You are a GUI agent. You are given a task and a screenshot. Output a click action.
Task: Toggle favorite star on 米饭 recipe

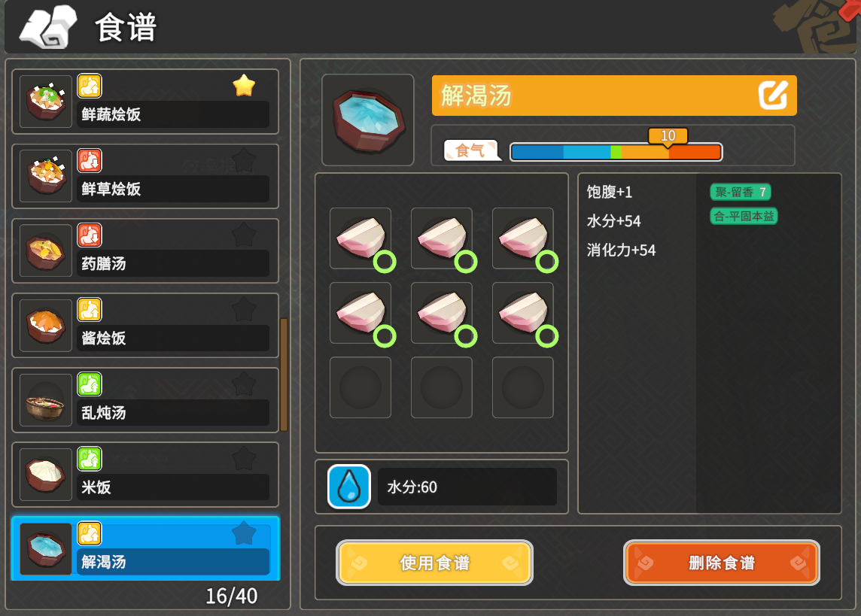point(244,459)
